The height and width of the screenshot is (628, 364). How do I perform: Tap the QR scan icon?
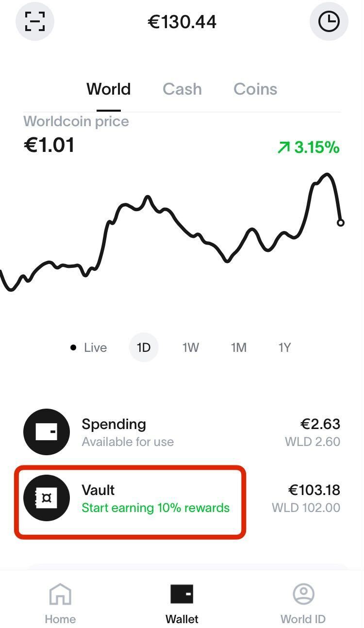coord(35,21)
